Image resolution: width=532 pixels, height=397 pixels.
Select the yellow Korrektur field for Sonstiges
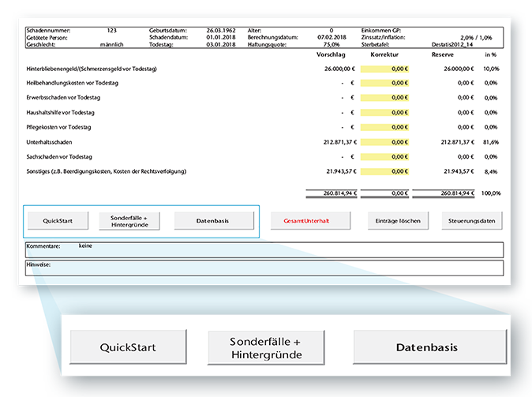coord(388,170)
